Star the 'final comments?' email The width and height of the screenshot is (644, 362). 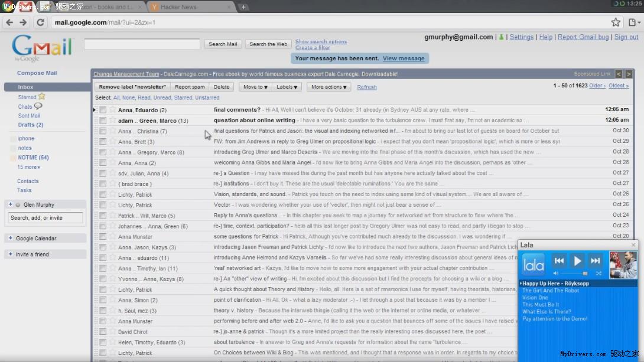pos(112,110)
